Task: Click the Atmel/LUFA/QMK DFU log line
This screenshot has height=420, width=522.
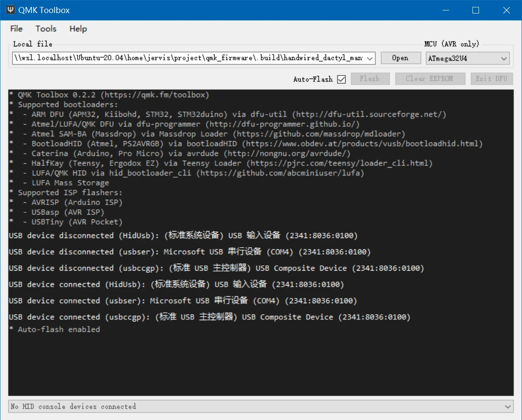Action: tap(185, 124)
